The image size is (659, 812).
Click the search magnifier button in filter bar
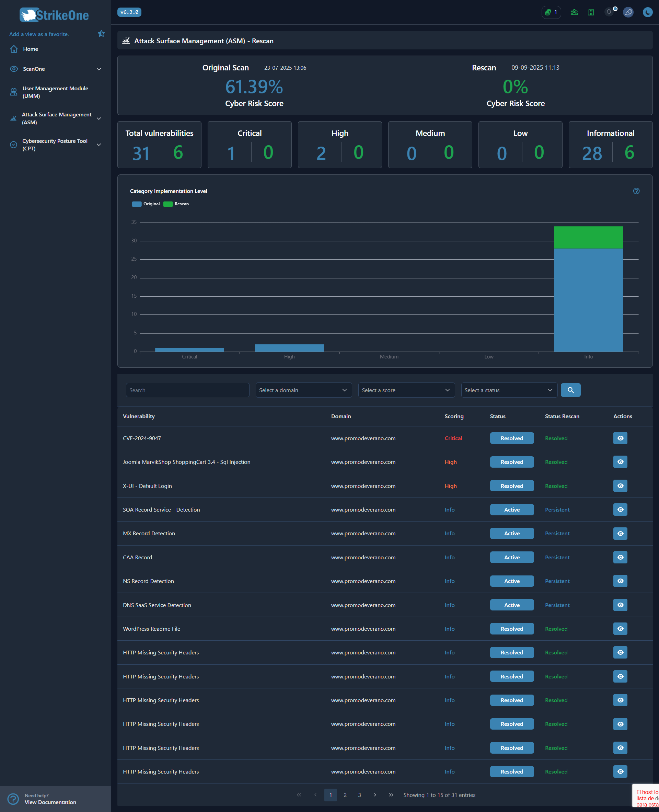point(570,390)
